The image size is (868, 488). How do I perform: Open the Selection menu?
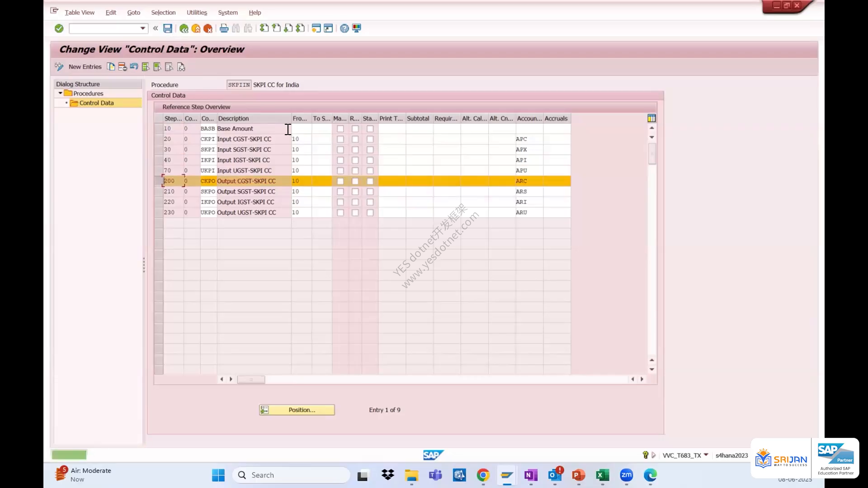163,13
